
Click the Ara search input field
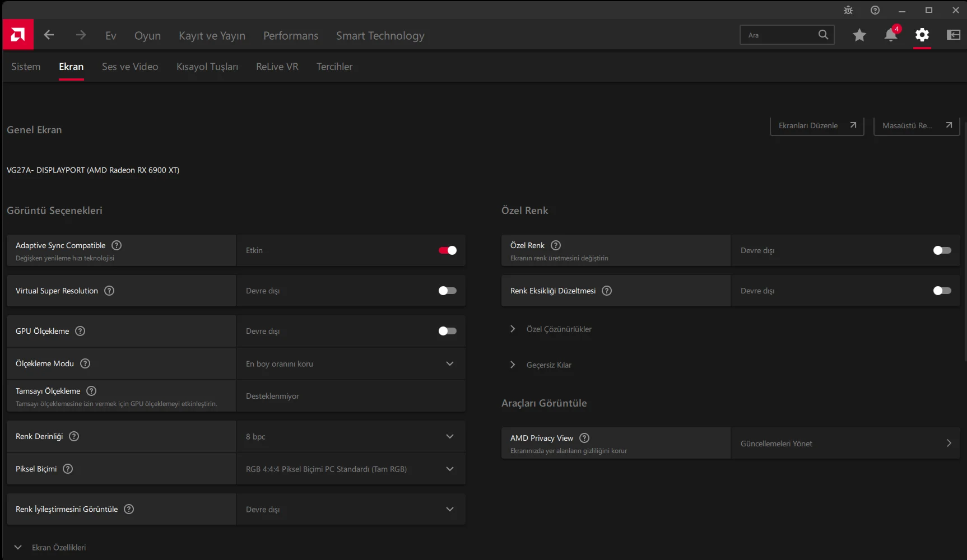[780, 35]
